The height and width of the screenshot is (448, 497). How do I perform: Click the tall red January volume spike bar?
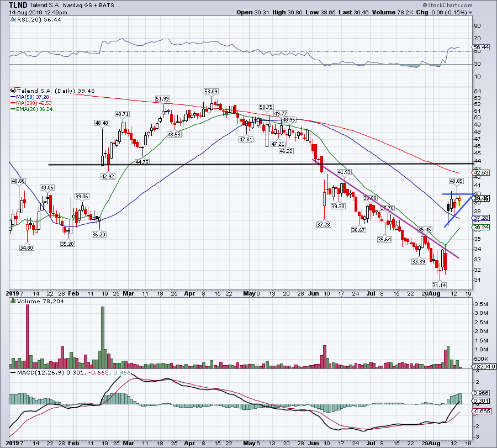click(x=27, y=336)
